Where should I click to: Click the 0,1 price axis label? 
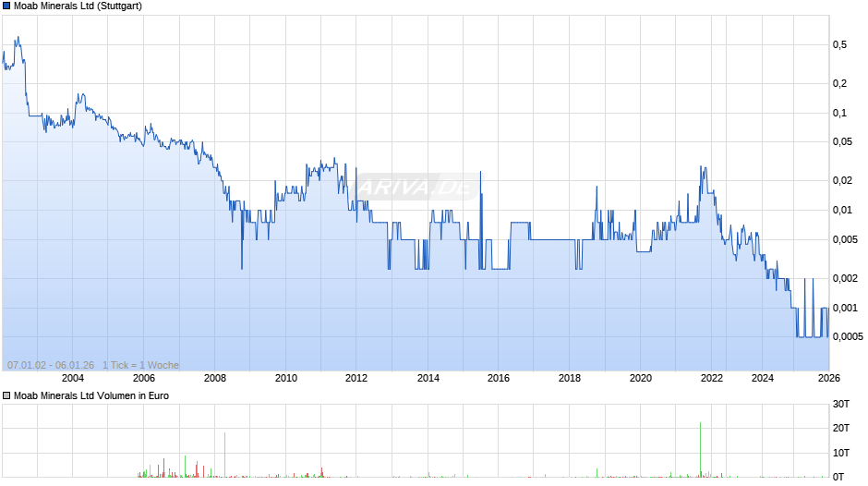pyautogui.click(x=839, y=113)
